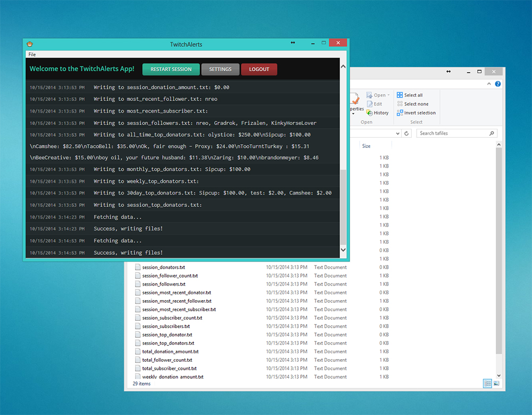
Task: Click the session_subscribers.txt file icon
Action: (x=138, y=326)
